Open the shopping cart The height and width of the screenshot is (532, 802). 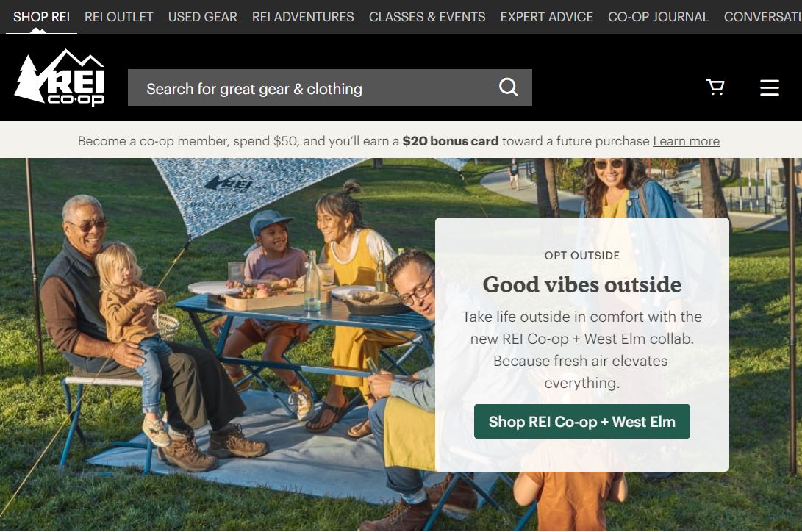click(x=715, y=87)
